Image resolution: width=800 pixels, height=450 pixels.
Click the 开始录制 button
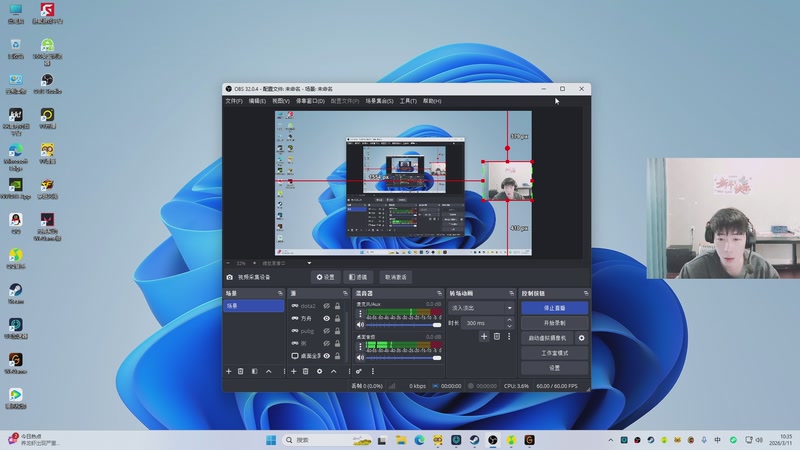pyautogui.click(x=555, y=323)
